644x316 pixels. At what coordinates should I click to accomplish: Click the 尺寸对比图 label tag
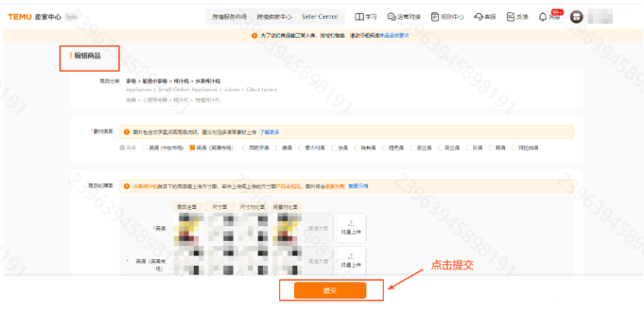pos(253,206)
